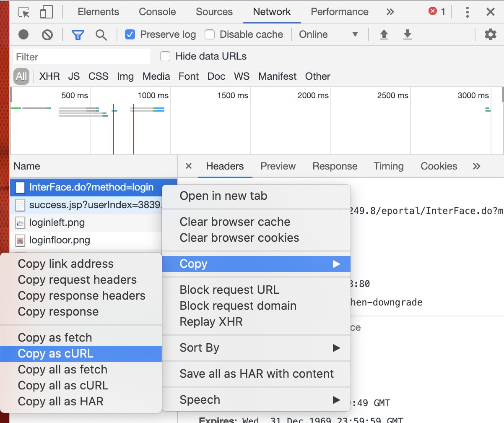Toggle the filter funnel icon
Viewport: 504px width, 423px height.
pyautogui.click(x=78, y=34)
